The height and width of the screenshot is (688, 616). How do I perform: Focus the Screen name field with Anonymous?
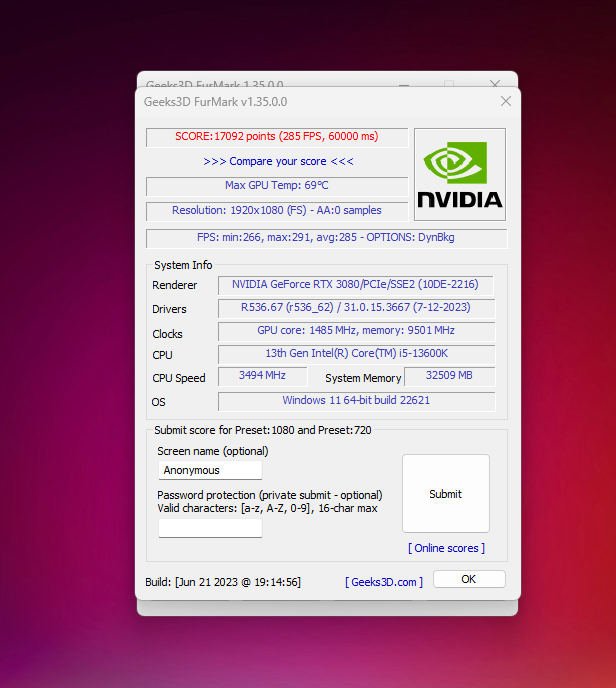point(210,470)
